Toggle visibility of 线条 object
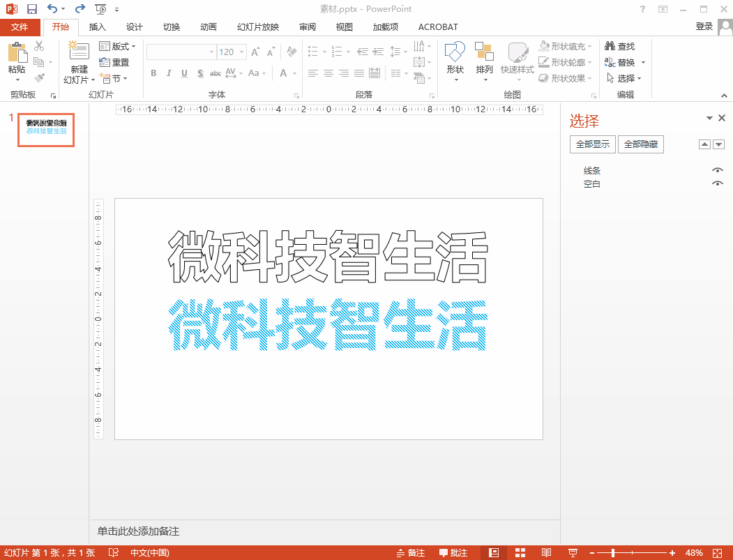This screenshot has width=733, height=560. point(717,170)
